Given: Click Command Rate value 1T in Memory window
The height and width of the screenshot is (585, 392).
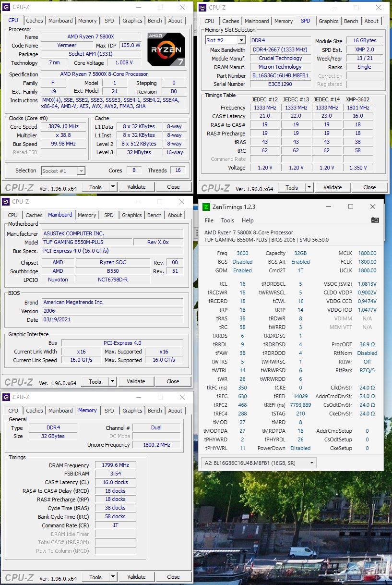Looking at the screenshot, I should point(116,525).
